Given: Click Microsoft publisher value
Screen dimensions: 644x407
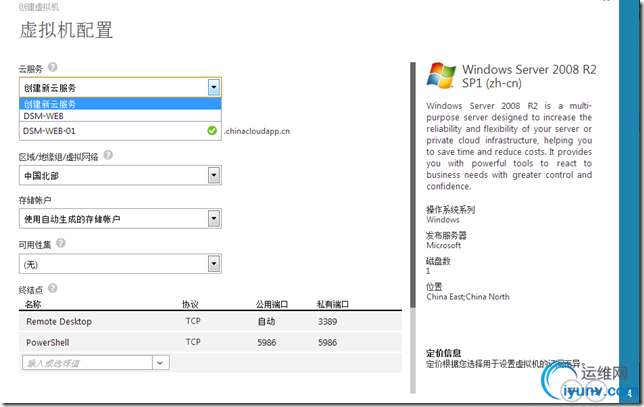Looking at the screenshot, I should 444,245.
